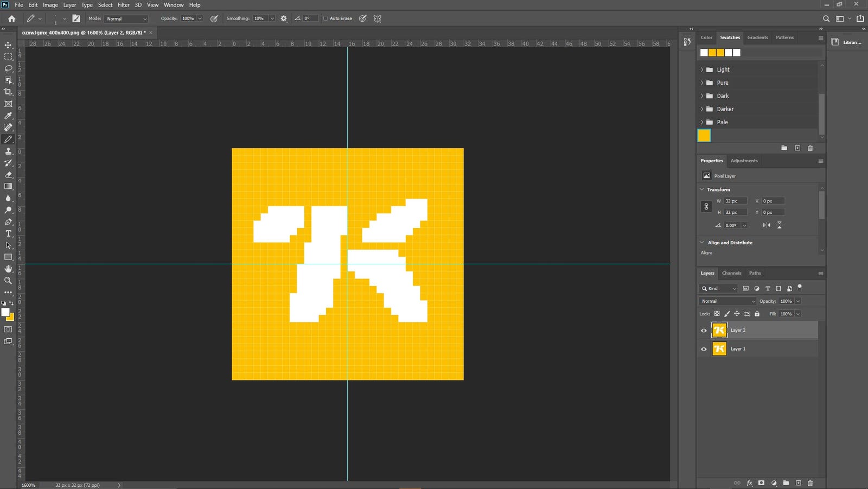Hide Layer 1 with its eye icon
The image size is (868, 489).
click(x=704, y=349)
